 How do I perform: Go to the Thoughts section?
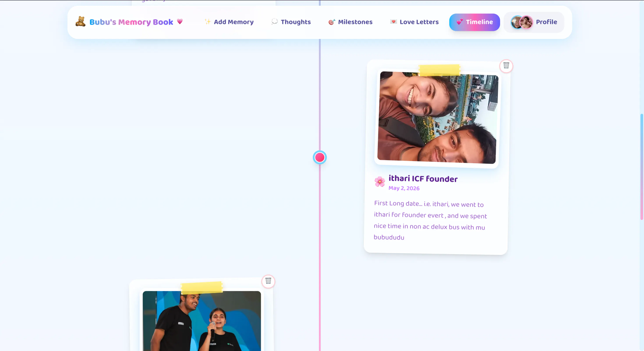(291, 22)
